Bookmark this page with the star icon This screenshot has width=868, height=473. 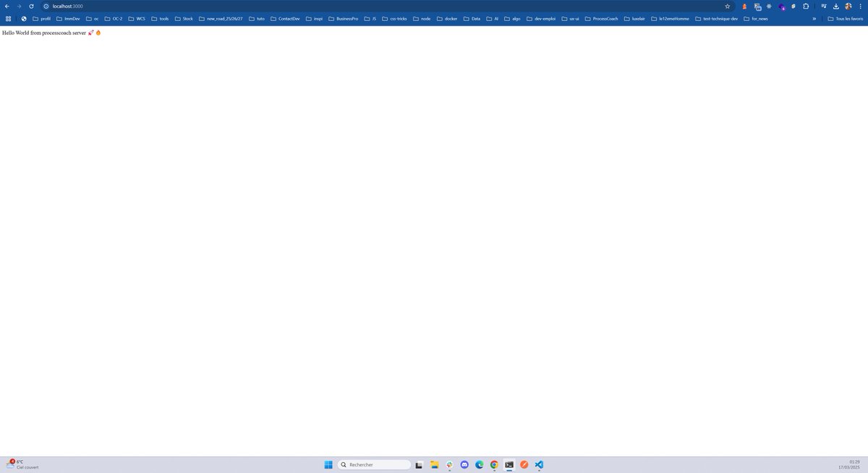(728, 6)
